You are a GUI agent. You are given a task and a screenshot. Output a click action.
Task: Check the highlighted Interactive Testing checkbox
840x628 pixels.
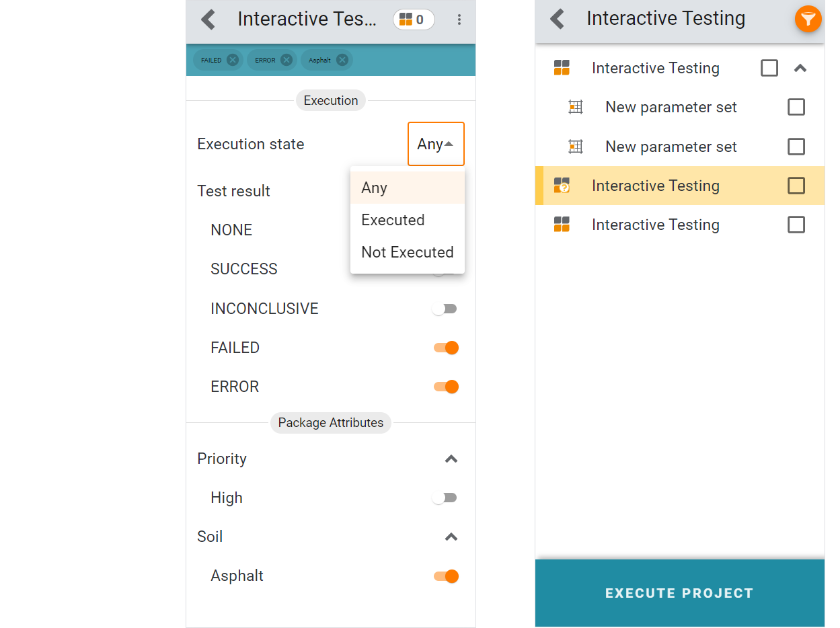[x=796, y=186]
